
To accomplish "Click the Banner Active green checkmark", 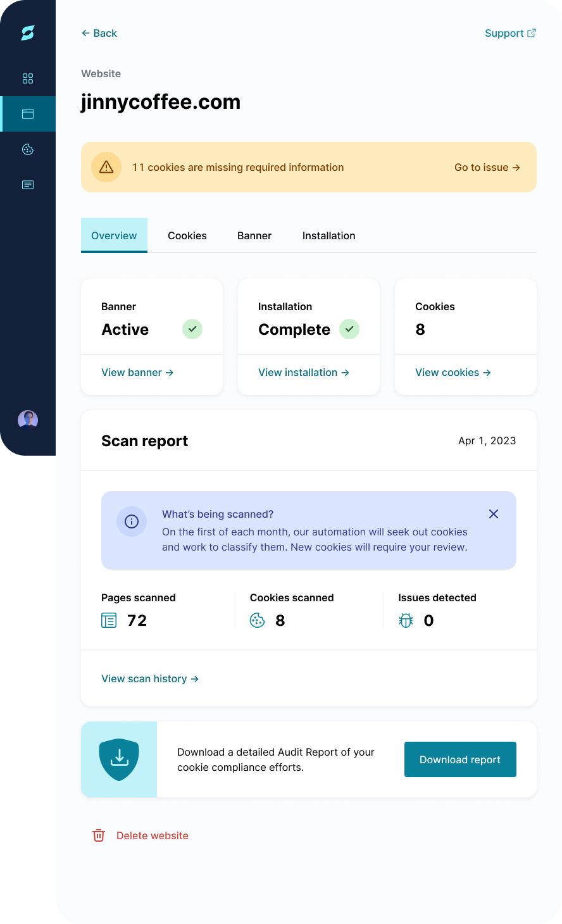I will tap(192, 329).
